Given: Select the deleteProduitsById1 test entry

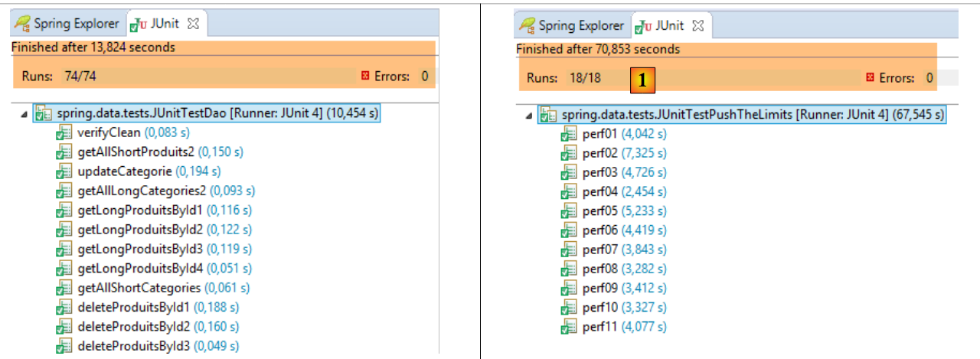Looking at the screenshot, I should tap(133, 307).
